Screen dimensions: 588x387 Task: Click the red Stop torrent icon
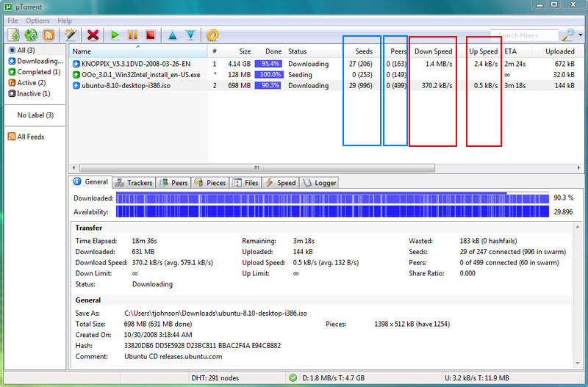(151, 35)
